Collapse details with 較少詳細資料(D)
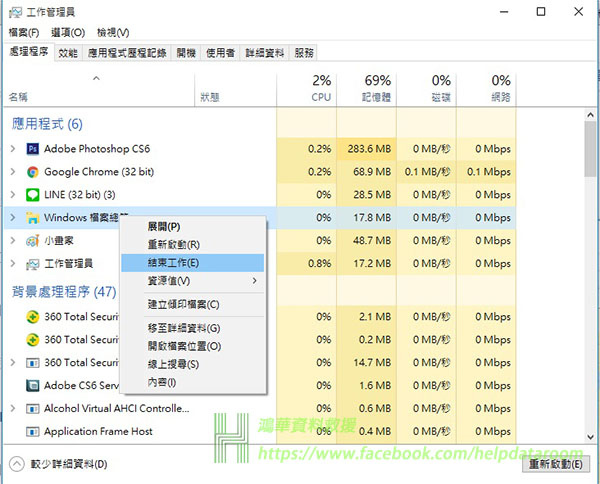Viewport: 600px width, 484px height. click(58, 464)
